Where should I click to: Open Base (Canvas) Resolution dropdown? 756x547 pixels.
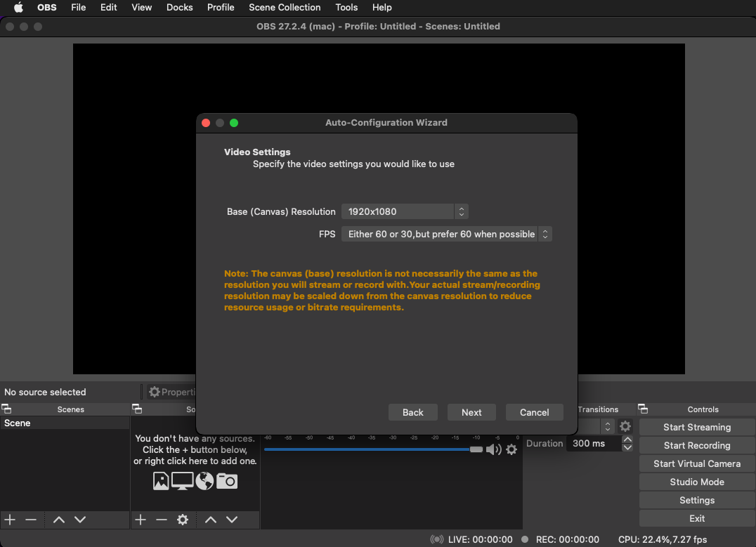(405, 211)
